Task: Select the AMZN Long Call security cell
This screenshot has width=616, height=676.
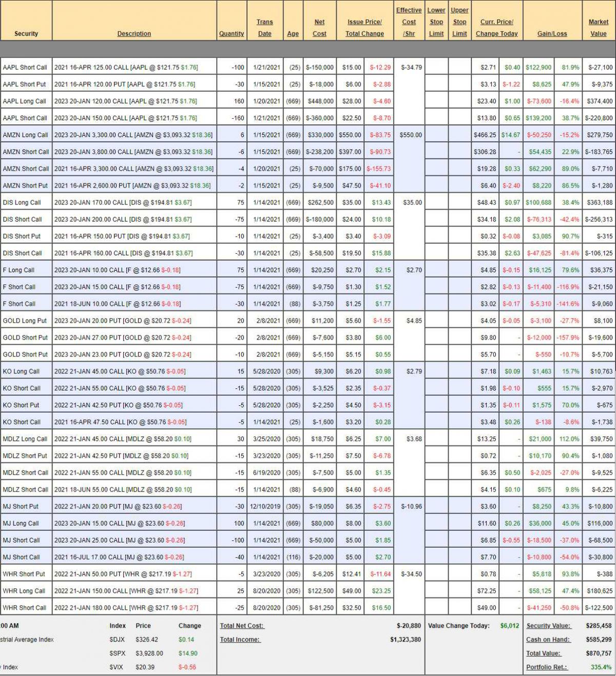Action: (x=25, y=135)
